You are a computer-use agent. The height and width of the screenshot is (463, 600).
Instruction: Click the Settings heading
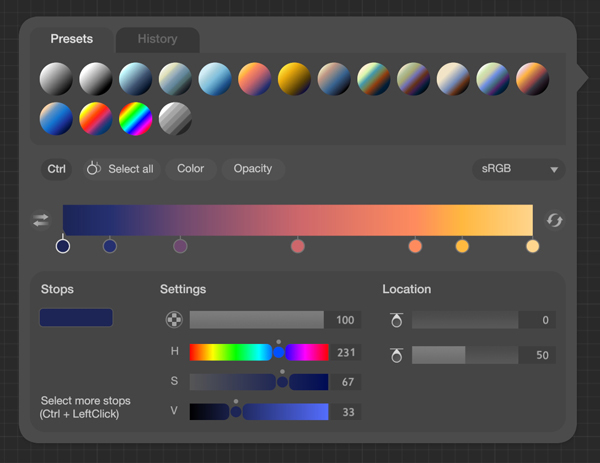pyautogui.click(x=183, y=289)
